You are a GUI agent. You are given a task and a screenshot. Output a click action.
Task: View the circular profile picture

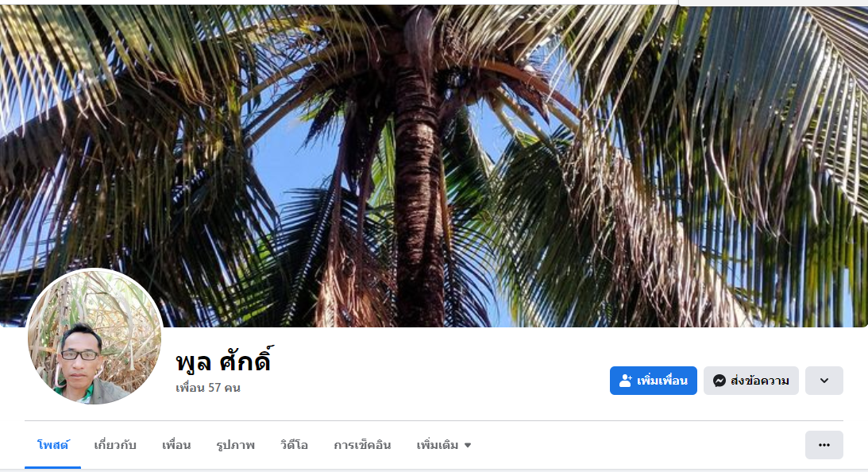pos(95,337)
